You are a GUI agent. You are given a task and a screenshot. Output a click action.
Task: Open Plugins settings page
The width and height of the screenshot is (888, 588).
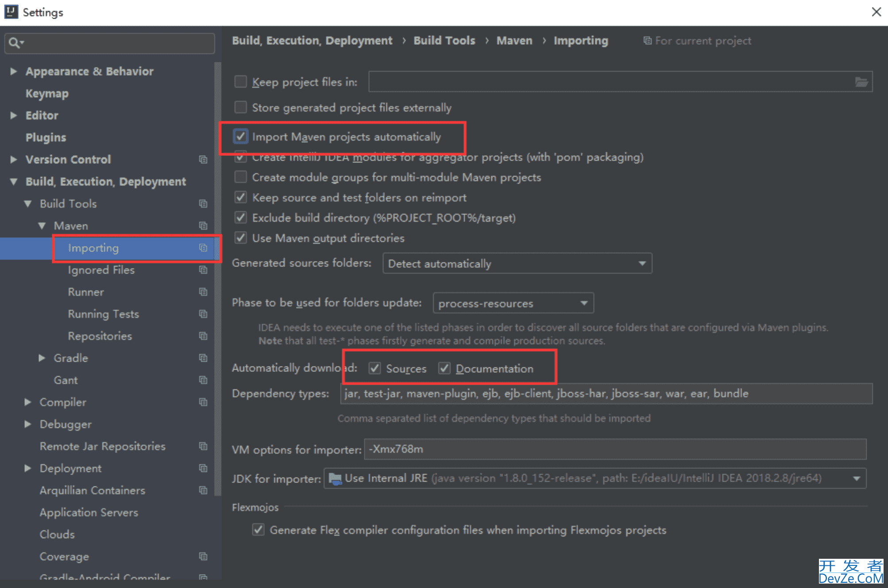[x=46, y=137]
